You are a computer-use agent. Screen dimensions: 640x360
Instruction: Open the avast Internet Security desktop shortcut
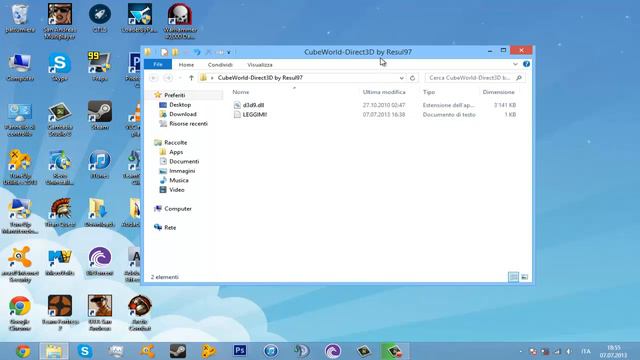(20, 264)
